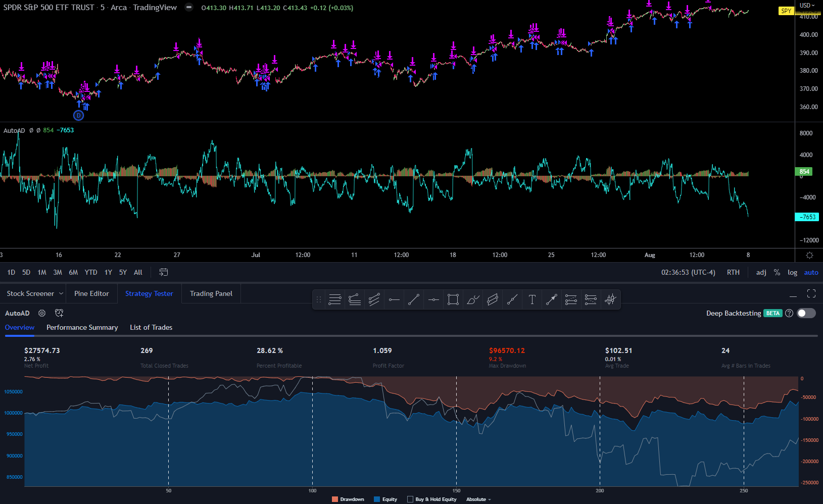
Task: Open the go-to-date calendar icon
Action: [x=163, y=272]
